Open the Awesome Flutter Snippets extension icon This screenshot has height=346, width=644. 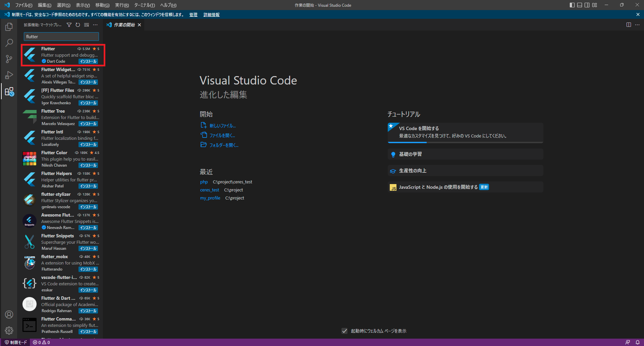(x=30, y=221)
